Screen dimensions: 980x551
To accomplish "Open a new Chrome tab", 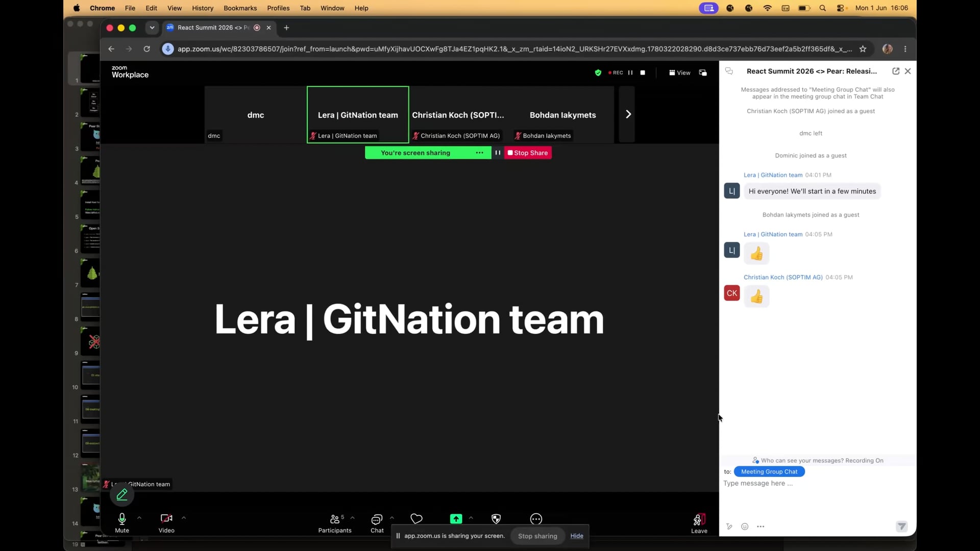I will point(286,28).
